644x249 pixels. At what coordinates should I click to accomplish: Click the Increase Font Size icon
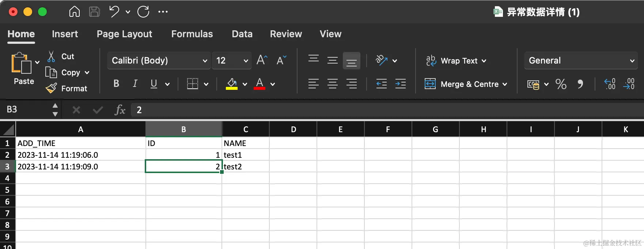tap(262, 60)
